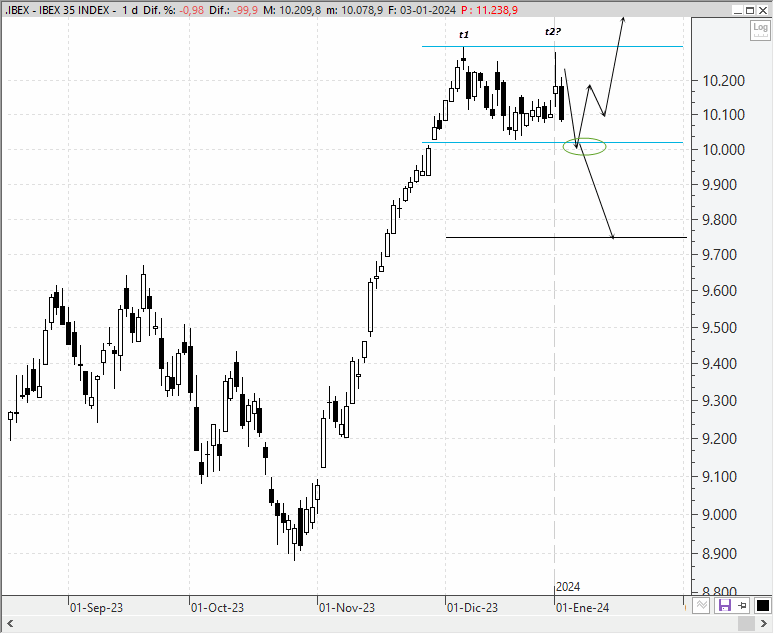
Task: Click the 8.900 price axis label
Action: coord(719,554)
